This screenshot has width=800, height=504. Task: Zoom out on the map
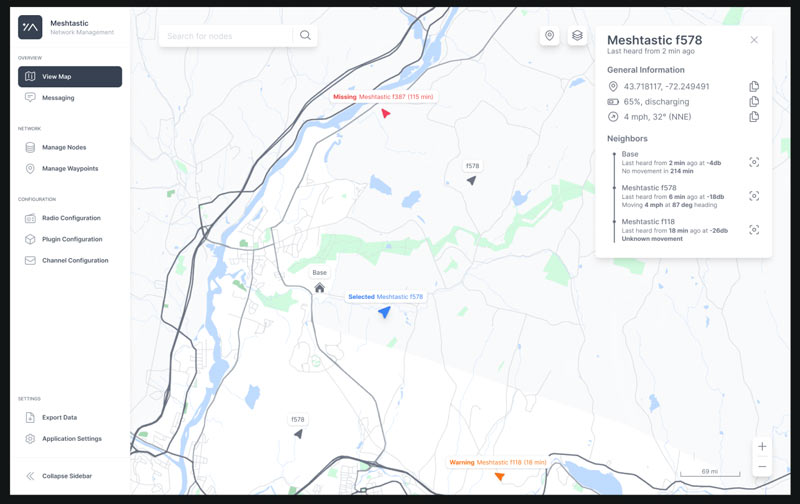coord(762,466)
